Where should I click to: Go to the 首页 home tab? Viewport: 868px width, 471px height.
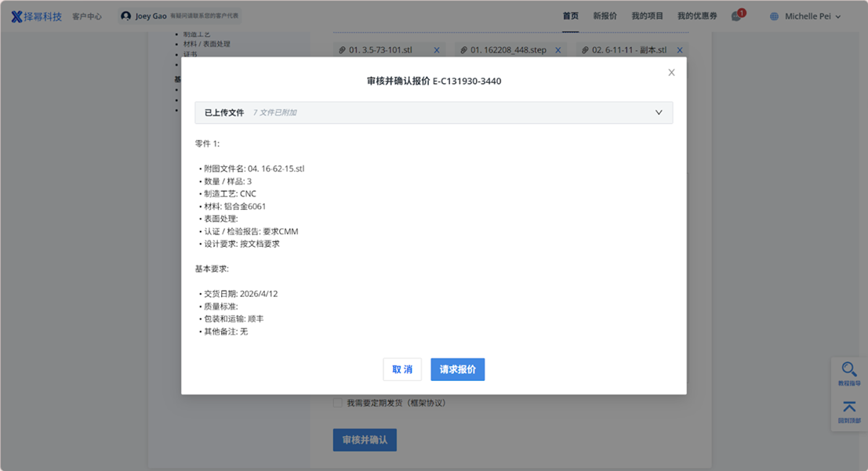[571, 16]
